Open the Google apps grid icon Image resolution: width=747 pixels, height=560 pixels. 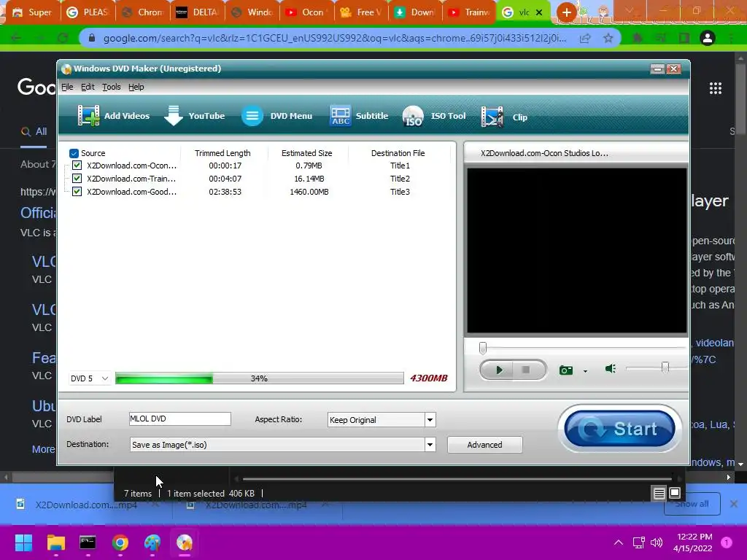tap(716, 88)
